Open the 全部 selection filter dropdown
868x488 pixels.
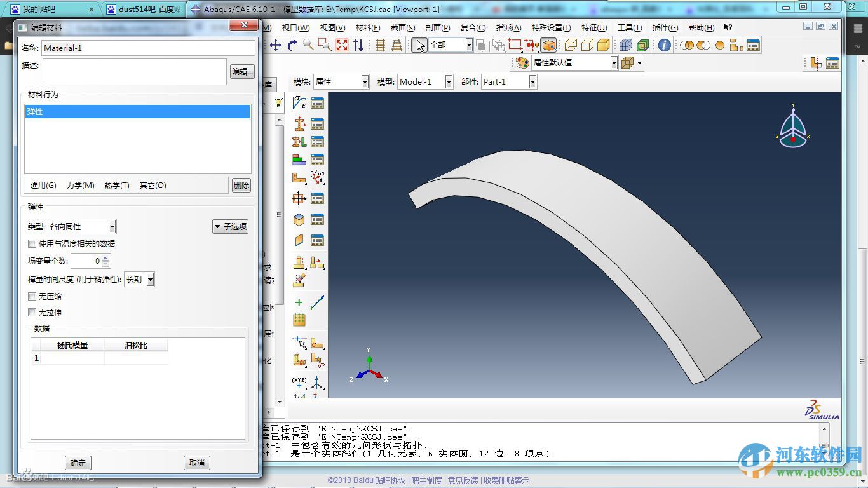point(451,45)
